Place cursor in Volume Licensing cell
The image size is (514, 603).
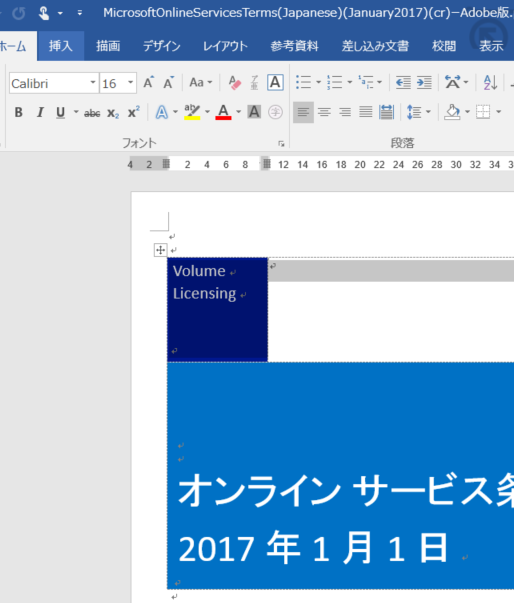click(217, 310)
